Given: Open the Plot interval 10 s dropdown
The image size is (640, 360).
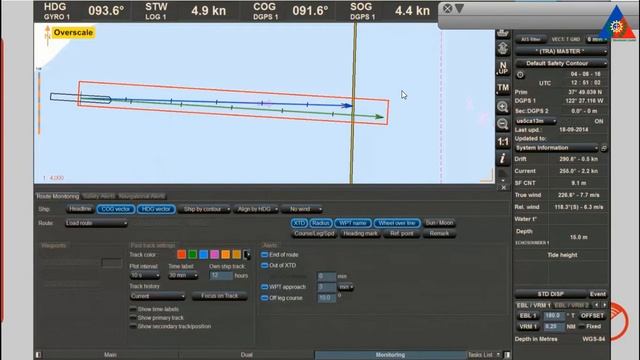Looking at the screenshot, I should pos(144,276).
